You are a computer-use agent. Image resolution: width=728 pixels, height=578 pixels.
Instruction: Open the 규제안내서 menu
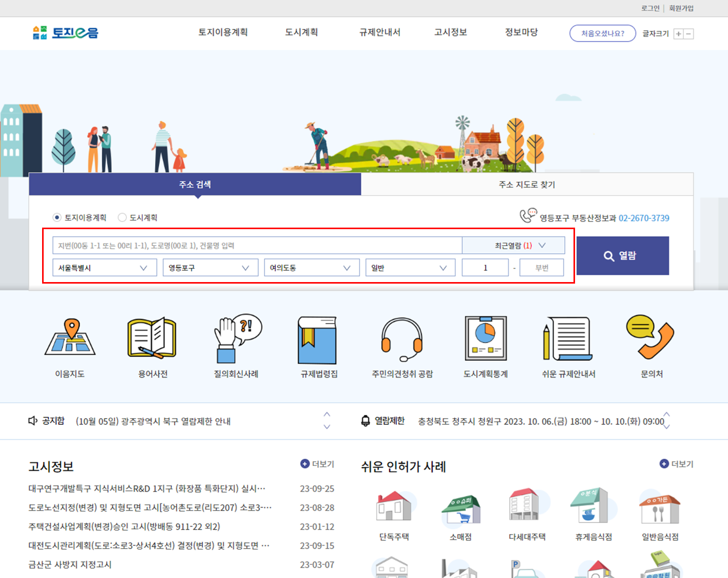(379, 32)
